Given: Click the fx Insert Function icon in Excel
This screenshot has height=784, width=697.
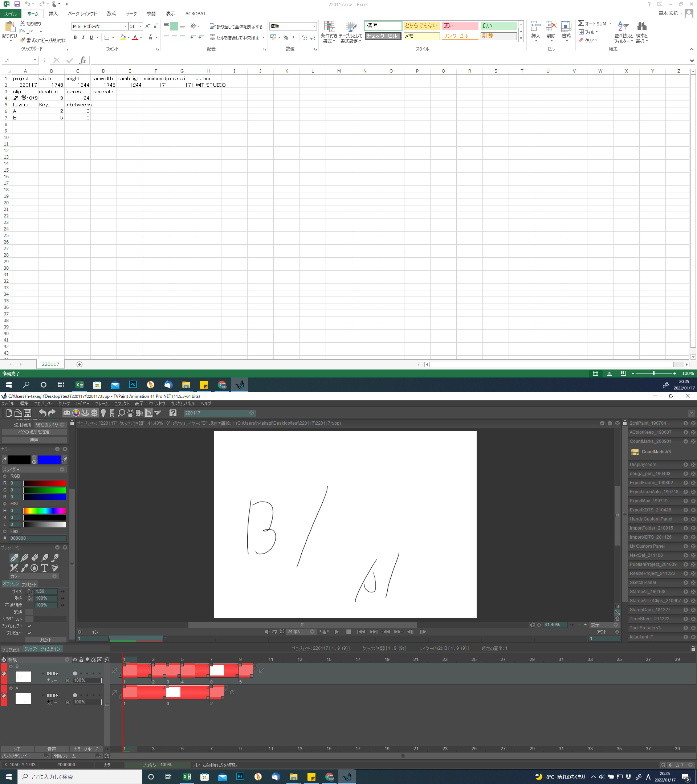Looking at the screenshot, I should click(x=82, y=60).
